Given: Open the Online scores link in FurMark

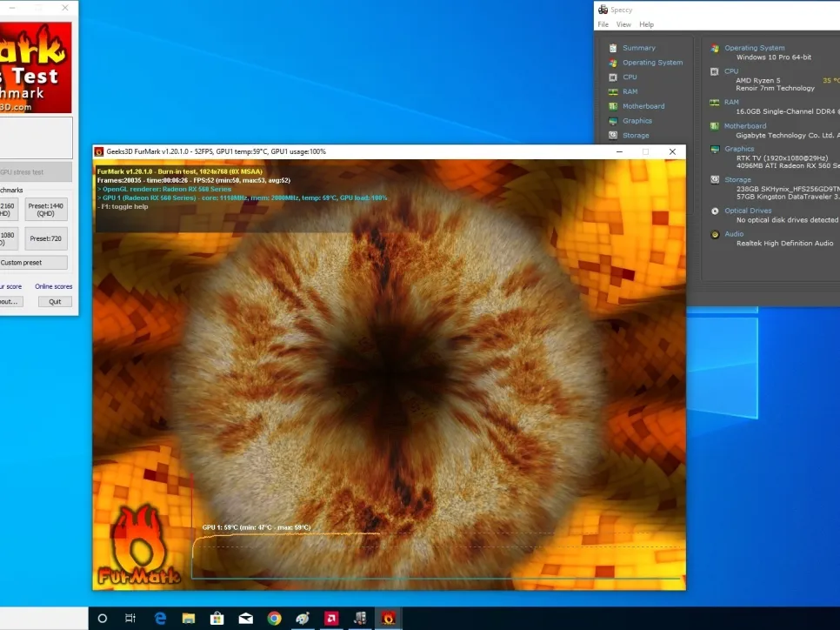Looking at the screenshot, I should point(54,286).
